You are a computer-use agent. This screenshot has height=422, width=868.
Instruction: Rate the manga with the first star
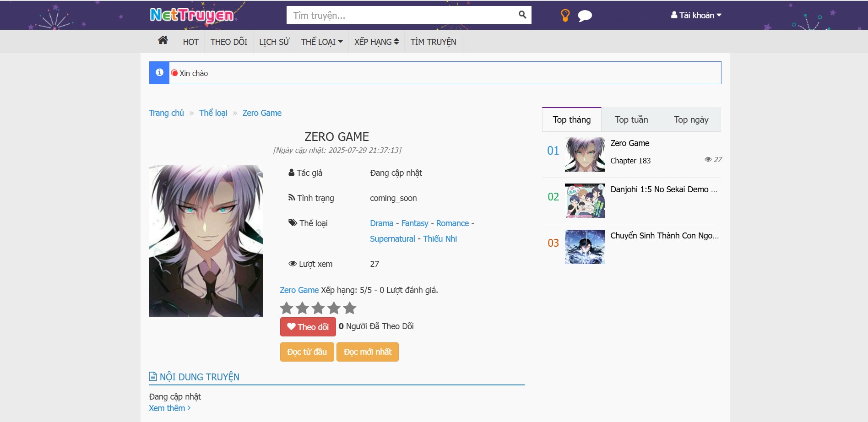tap(287, 308)
